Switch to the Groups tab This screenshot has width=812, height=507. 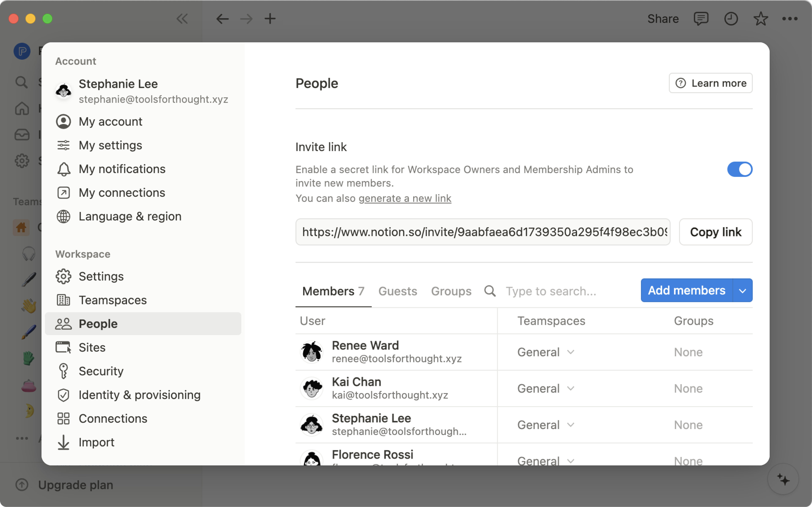point(451,291)
